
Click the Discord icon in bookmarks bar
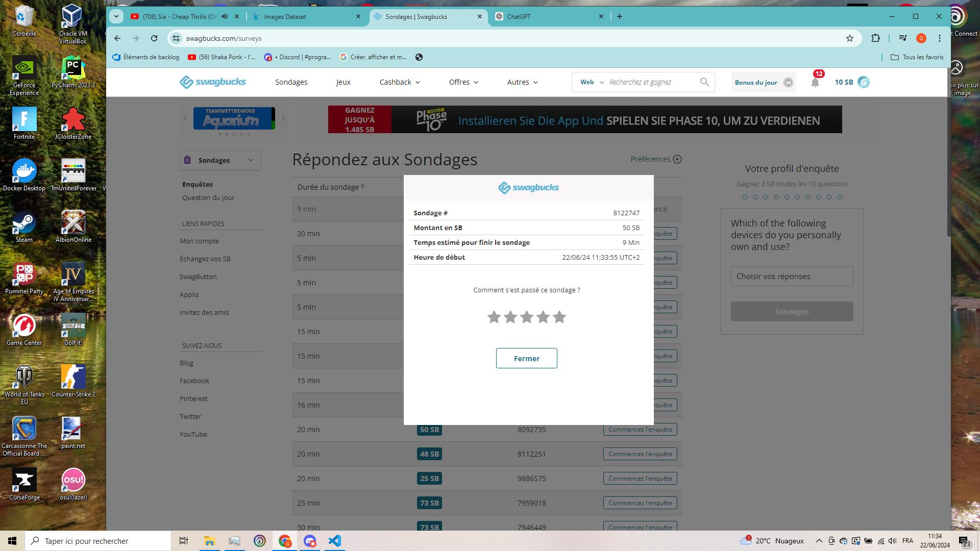click(x=268, y=57)
